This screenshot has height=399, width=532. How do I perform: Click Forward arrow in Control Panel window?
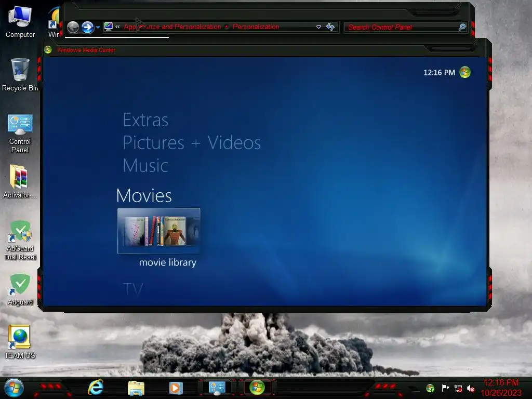(87, 27)
